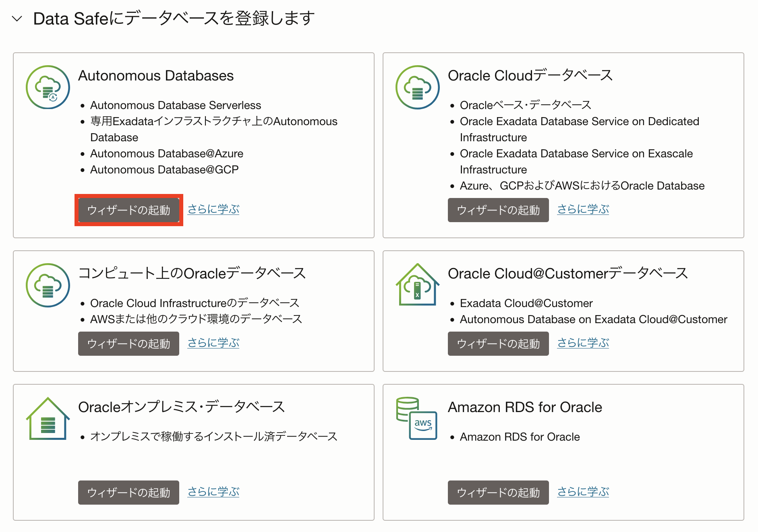Click the Autonomous Databases cloud icon

pos(48,87)
